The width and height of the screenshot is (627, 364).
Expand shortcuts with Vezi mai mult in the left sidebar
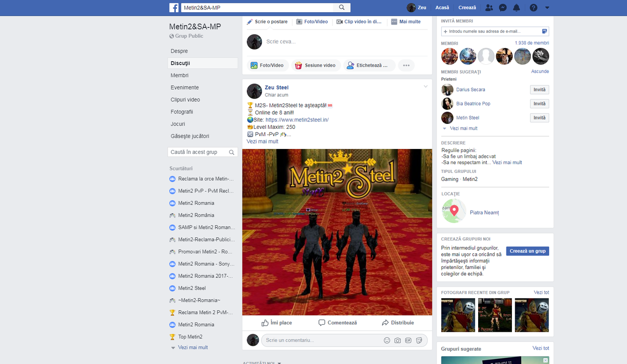tap(193, 347)
